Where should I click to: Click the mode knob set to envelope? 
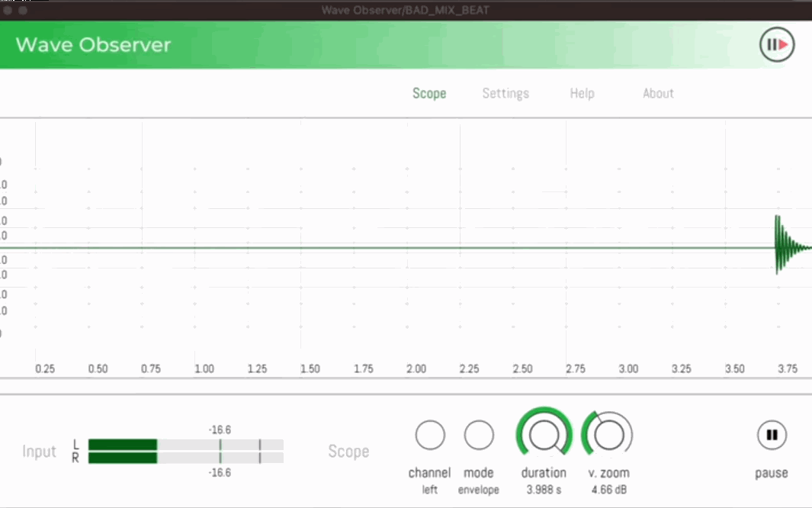[479, 435]
